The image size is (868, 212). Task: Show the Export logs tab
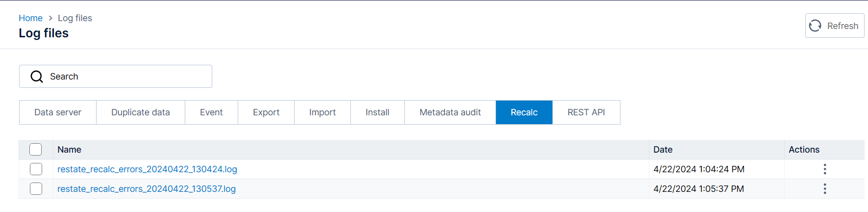pos(266,112)
